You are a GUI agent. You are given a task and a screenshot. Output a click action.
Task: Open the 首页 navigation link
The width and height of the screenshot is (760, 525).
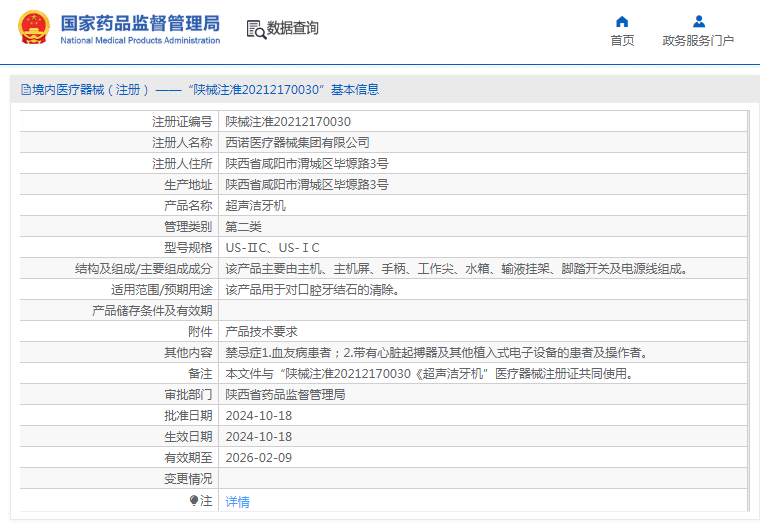622,41
